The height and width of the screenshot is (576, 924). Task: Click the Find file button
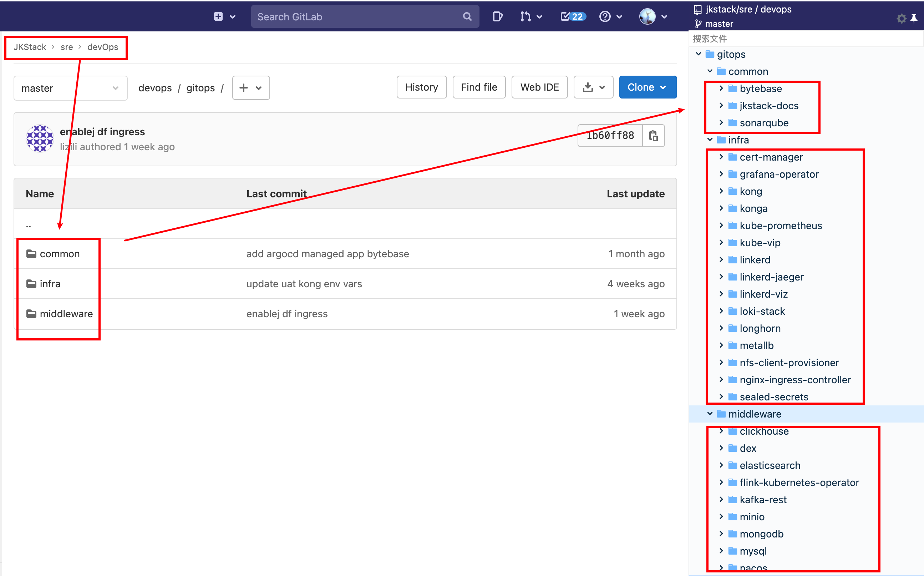(479, 87)
